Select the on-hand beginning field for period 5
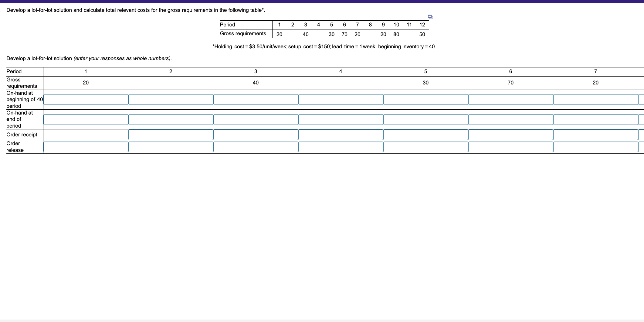644x322 pixels. point(426,99)
